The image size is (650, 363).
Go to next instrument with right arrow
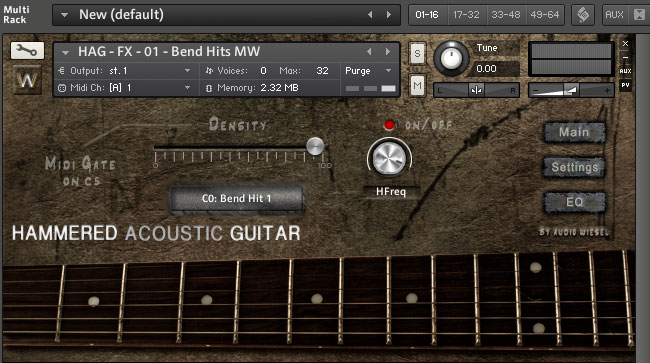pyautogui.click(x=388, y=52)
